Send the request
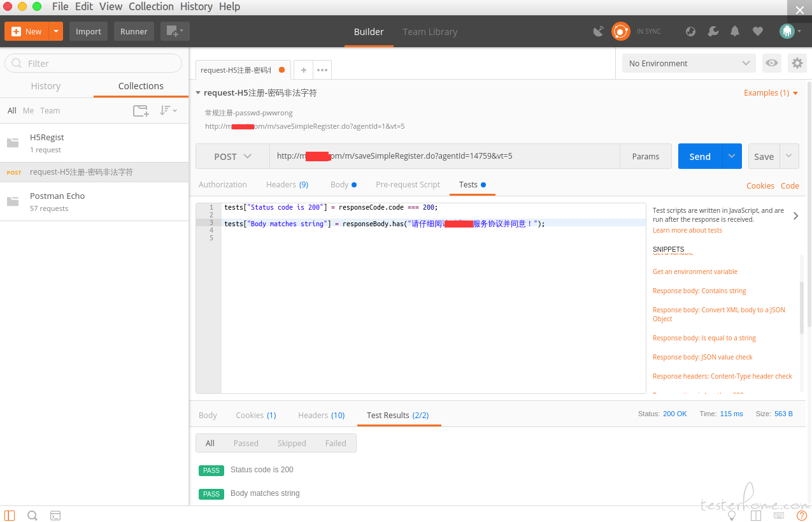The image size is (812, 522). tap(700, 156)
